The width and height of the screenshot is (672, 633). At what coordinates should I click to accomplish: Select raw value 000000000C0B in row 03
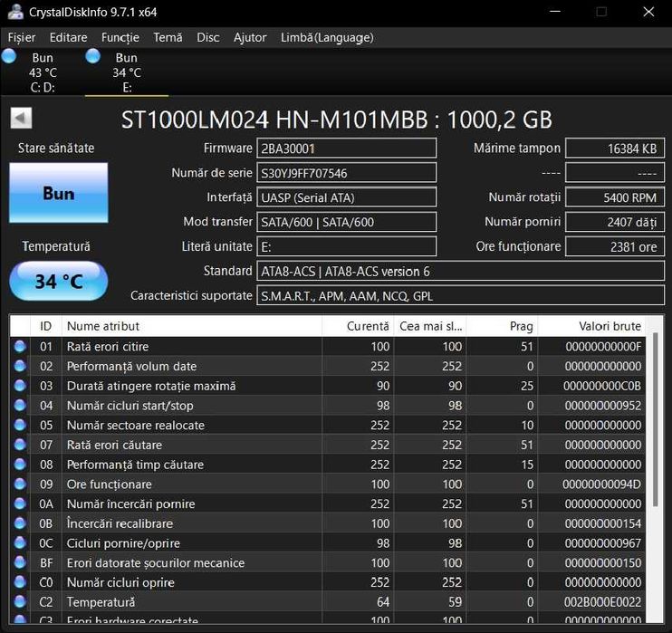[602, 386]
